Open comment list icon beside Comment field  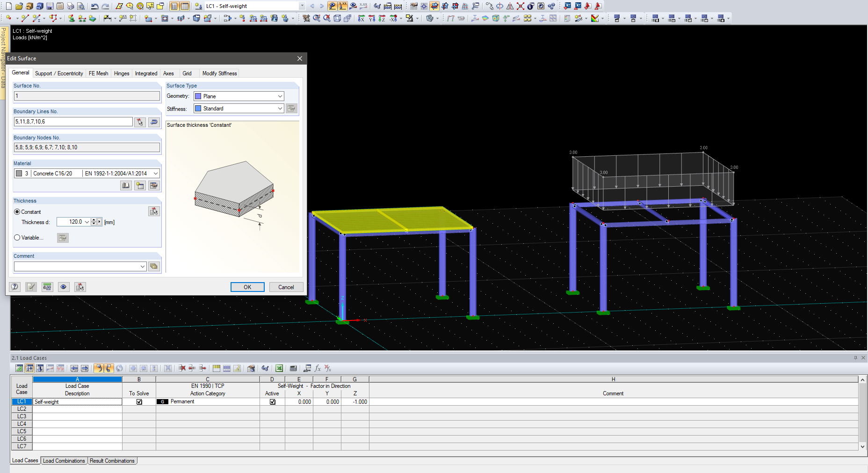coord(154,266)
